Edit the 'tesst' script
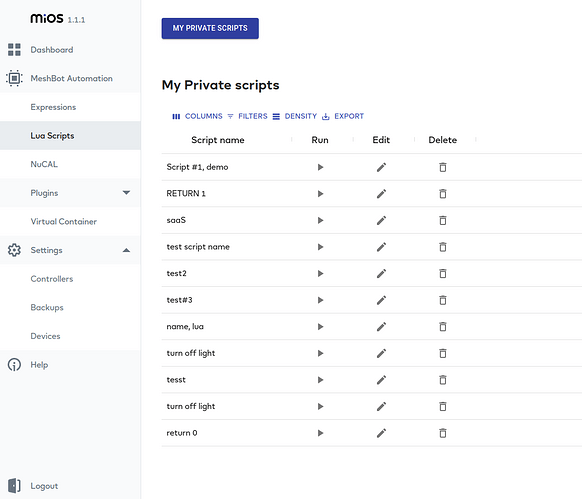The image size is (582, 499). (x=381, y=380)
